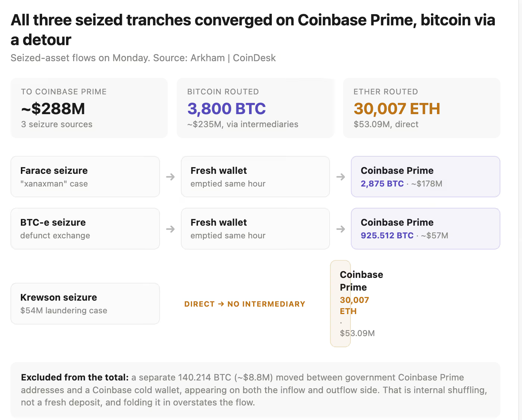The image size is (522, 420).
Task: Click the Direct no intermediary label
Action: click(x=245, y=304)
